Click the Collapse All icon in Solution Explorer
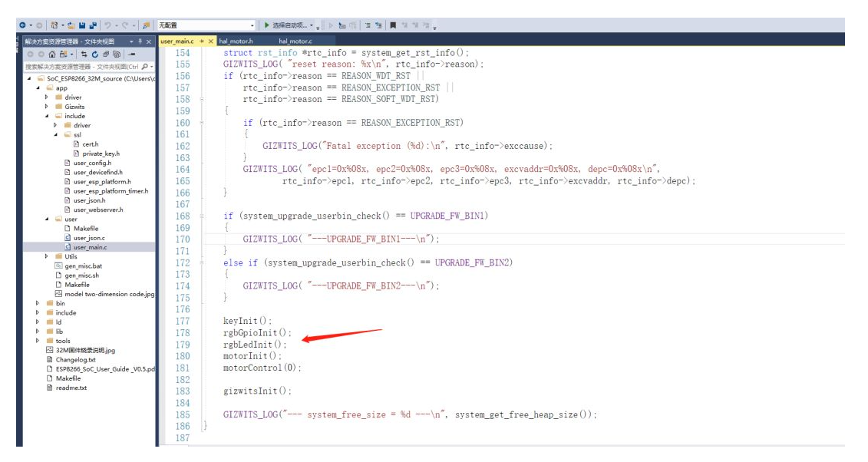 [x=106, y=54]
